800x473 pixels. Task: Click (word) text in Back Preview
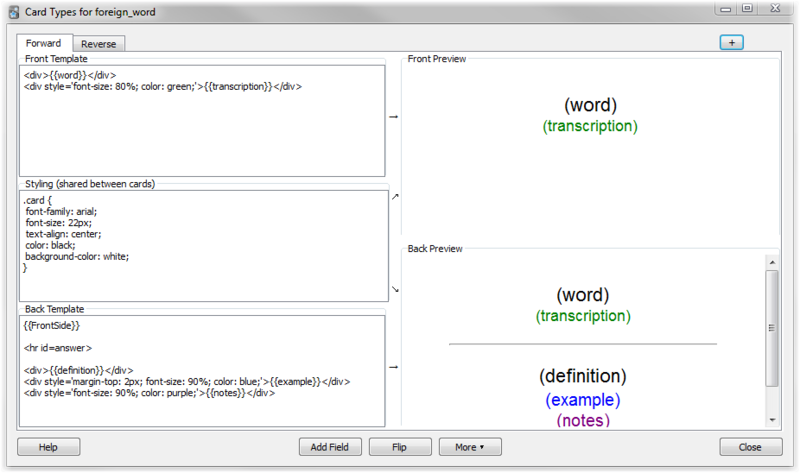pos(583,295)
